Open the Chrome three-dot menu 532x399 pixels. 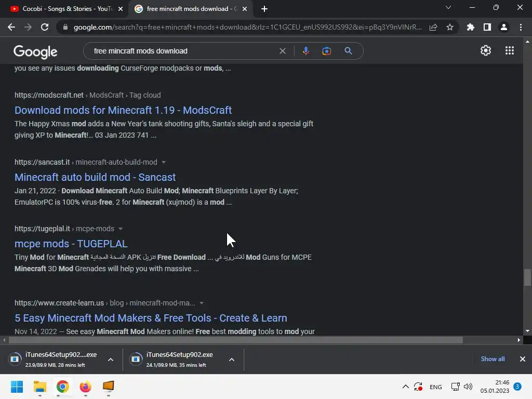(x=521, y=27)
